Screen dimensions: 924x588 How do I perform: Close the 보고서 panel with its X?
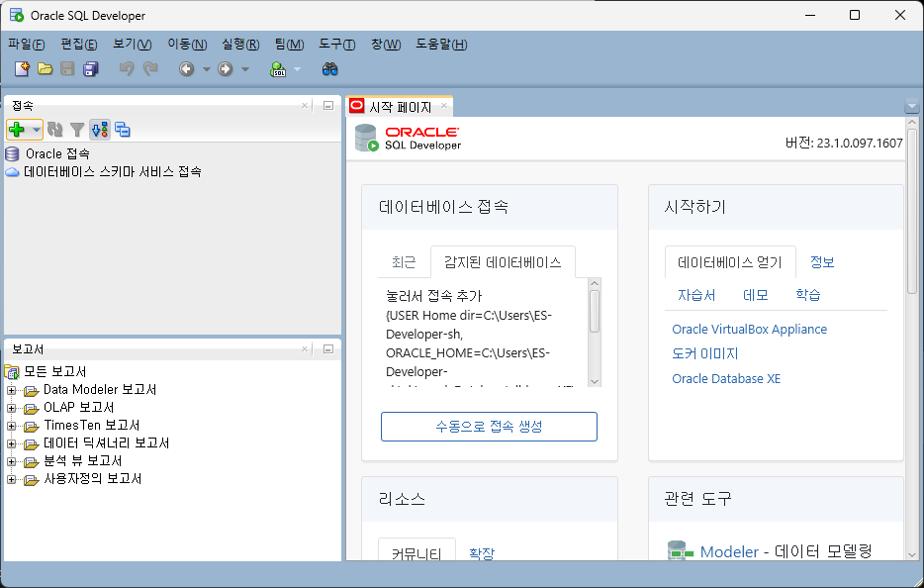click(305, 349)
